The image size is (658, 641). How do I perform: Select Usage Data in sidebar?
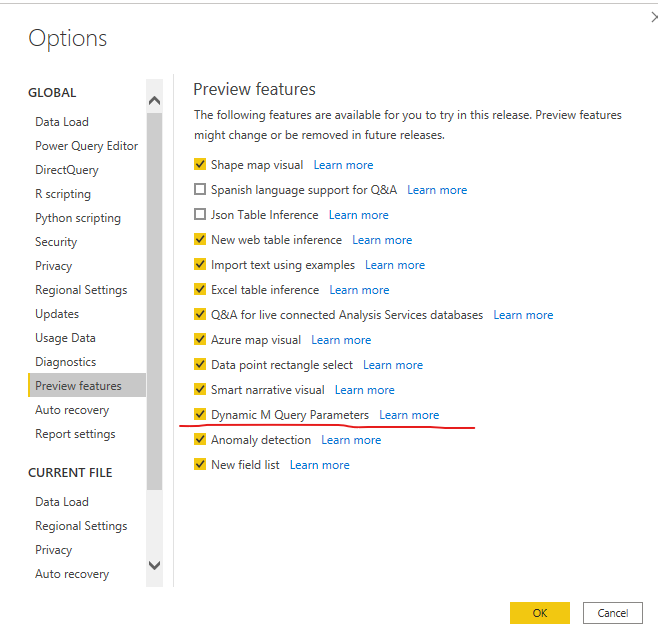click(x=65, y=338)
